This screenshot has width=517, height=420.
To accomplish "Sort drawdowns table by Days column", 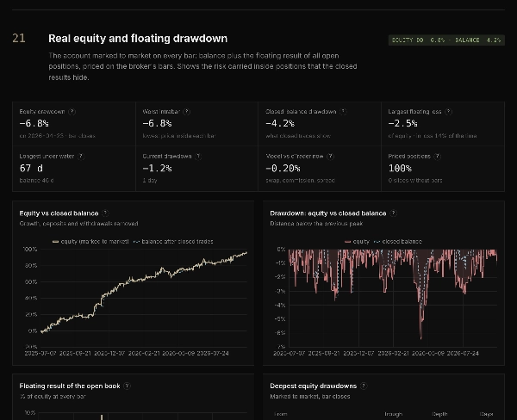I will [487, 414].
